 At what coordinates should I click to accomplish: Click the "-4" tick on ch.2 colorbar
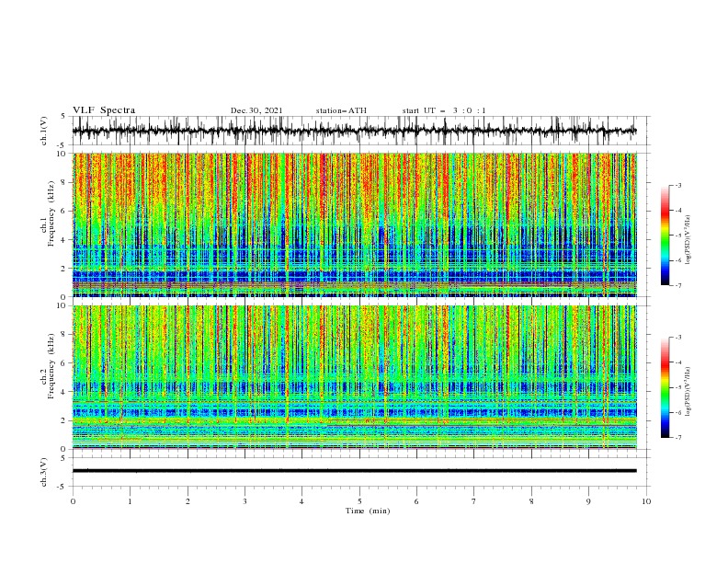678,362
